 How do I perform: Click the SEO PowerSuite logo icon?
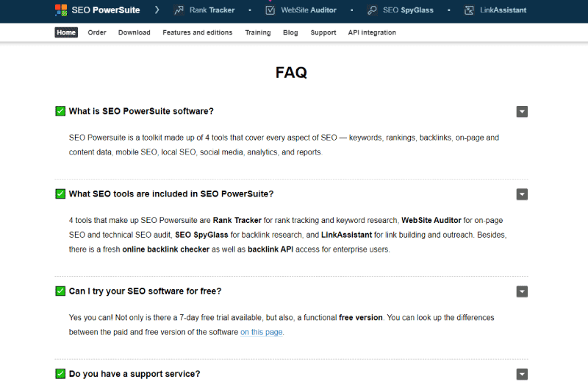coord(61,10)
